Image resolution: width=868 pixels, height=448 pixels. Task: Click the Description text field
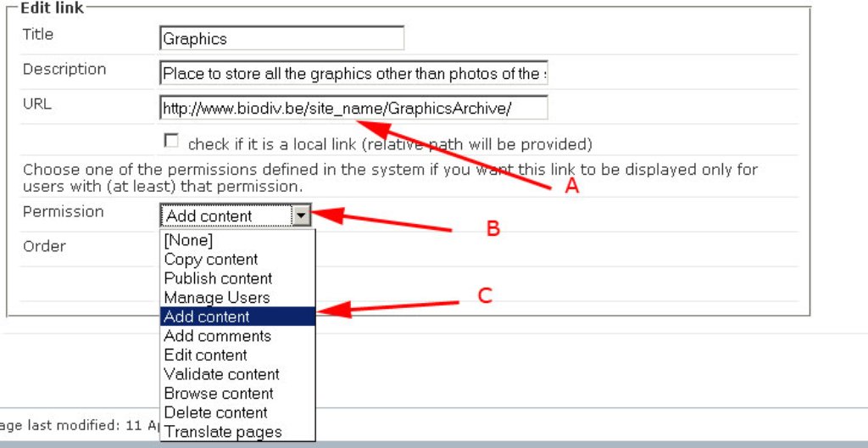353,73
